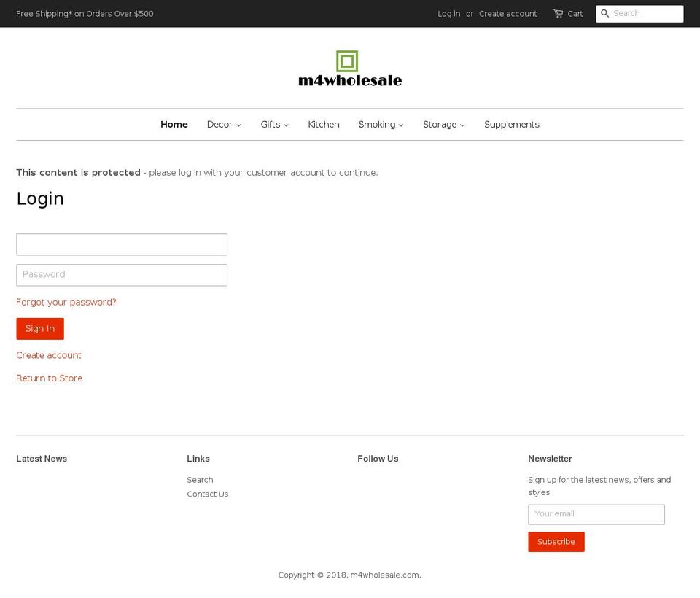Open the Gifts dropdown
This screenshot has width=700, height=598.
coord(273,124)
